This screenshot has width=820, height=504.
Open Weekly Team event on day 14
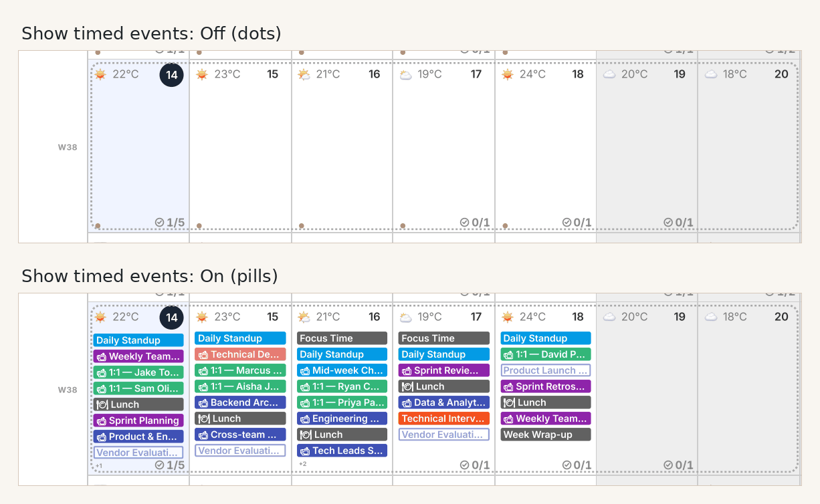(138, 356)
